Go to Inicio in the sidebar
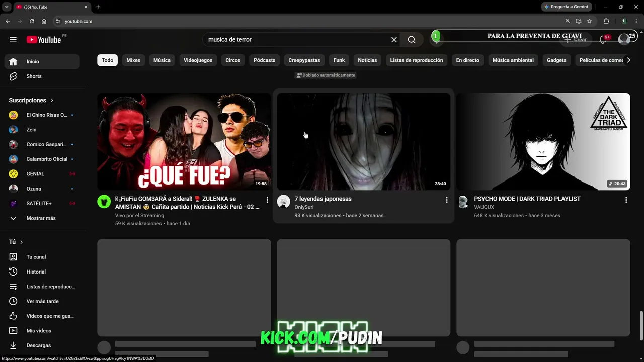644x362 pixels. (42, 61)
